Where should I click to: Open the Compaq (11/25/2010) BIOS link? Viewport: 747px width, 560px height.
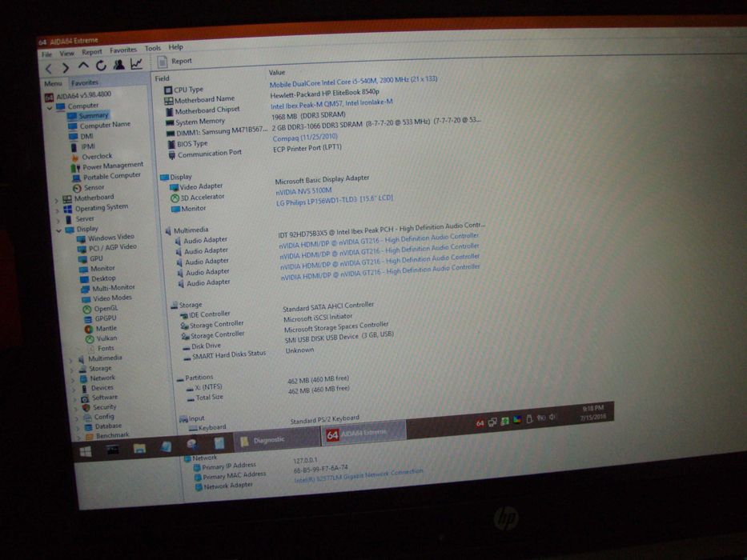(x=305, y=138)
